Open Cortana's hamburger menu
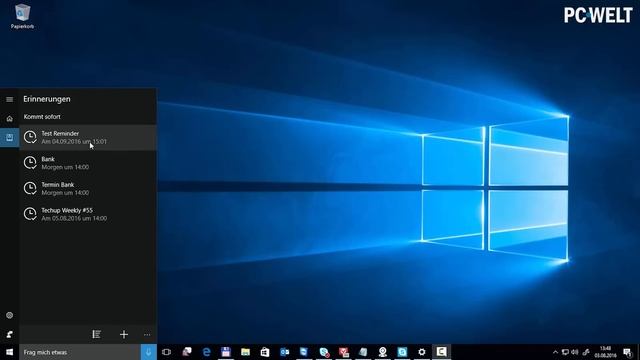 click(x=9, y=99)
